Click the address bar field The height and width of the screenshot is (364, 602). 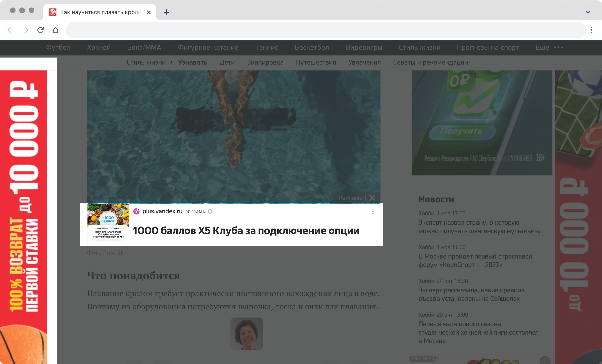tap(326, 30)
